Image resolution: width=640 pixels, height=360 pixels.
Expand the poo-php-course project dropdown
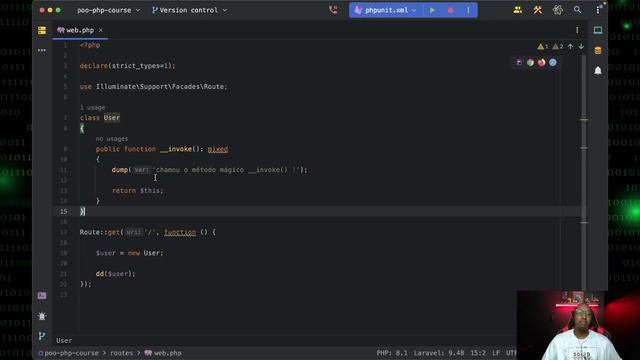pos(109,10)
